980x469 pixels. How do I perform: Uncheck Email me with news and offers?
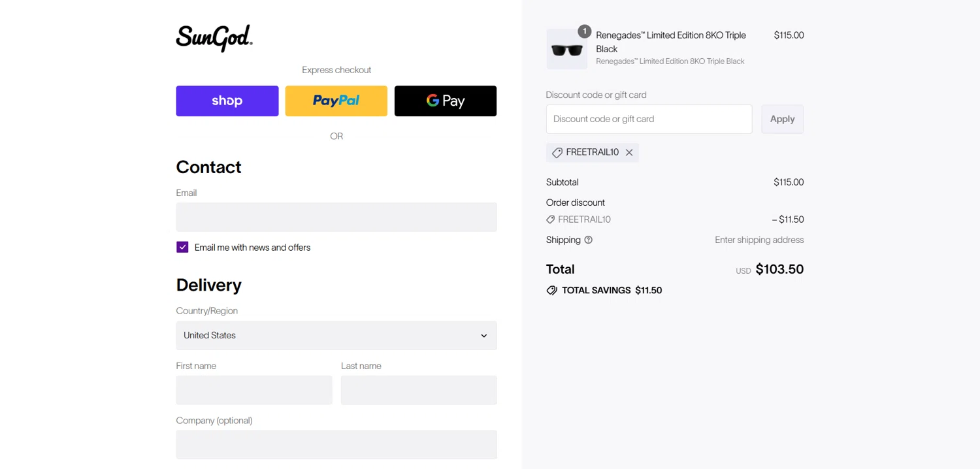pyautogui.click(x=182, y=247)
